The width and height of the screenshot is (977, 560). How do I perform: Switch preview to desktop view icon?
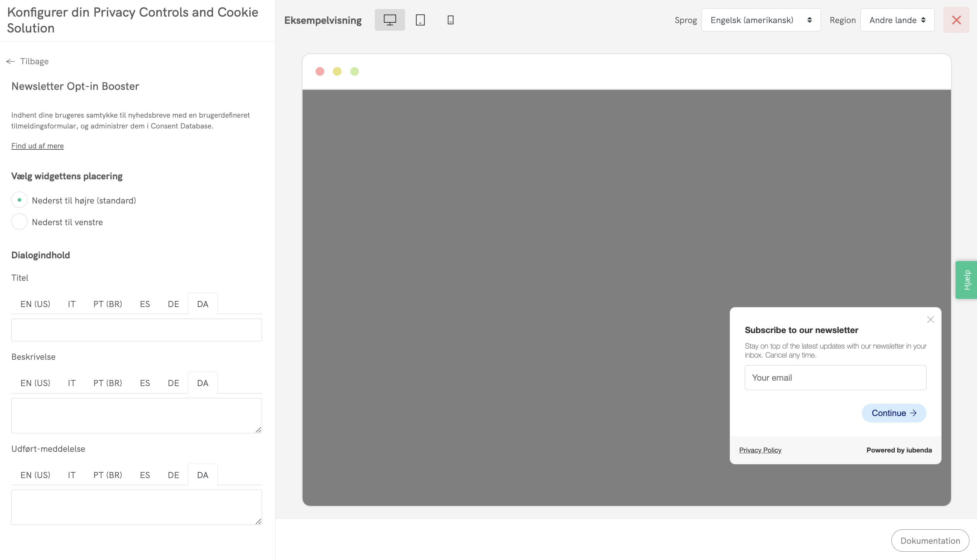[390, 20]
